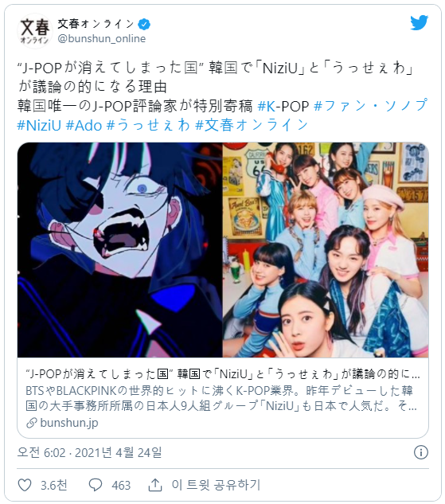445x504 pixels.
Task: Follow the #NiziU hashtag link
Action: pyautogui.click(x=39, y=125)
